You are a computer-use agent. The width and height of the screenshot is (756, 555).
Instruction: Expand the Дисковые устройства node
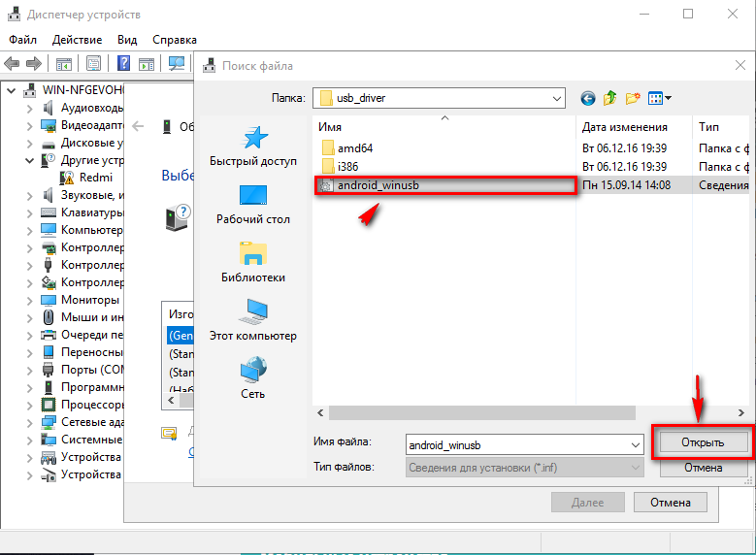point(29,144)
